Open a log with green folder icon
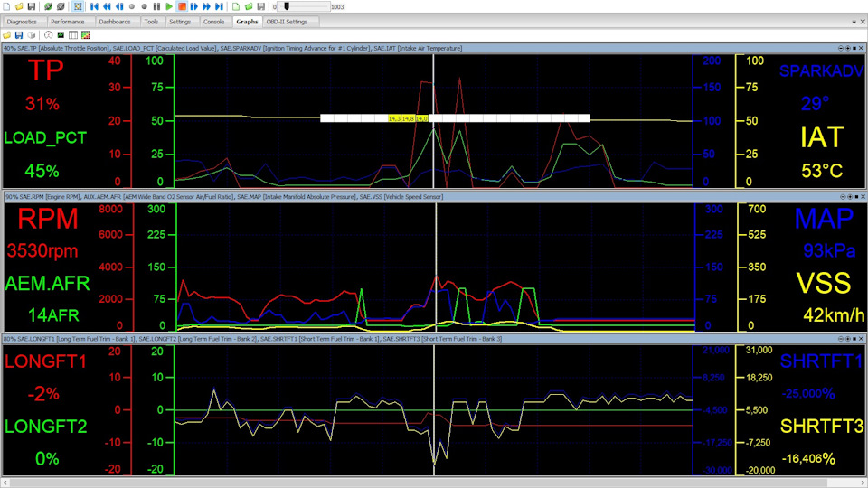The width and height of the screenshot is (868, 488). (249, 6)
